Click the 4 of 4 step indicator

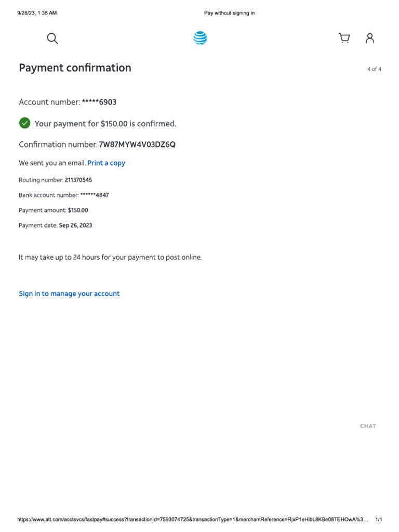(x=374, y=69)
